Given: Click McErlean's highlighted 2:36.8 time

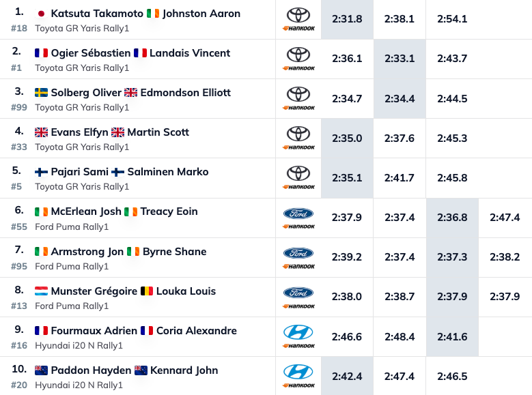Looking at the screenshot, I should point(452,218).
